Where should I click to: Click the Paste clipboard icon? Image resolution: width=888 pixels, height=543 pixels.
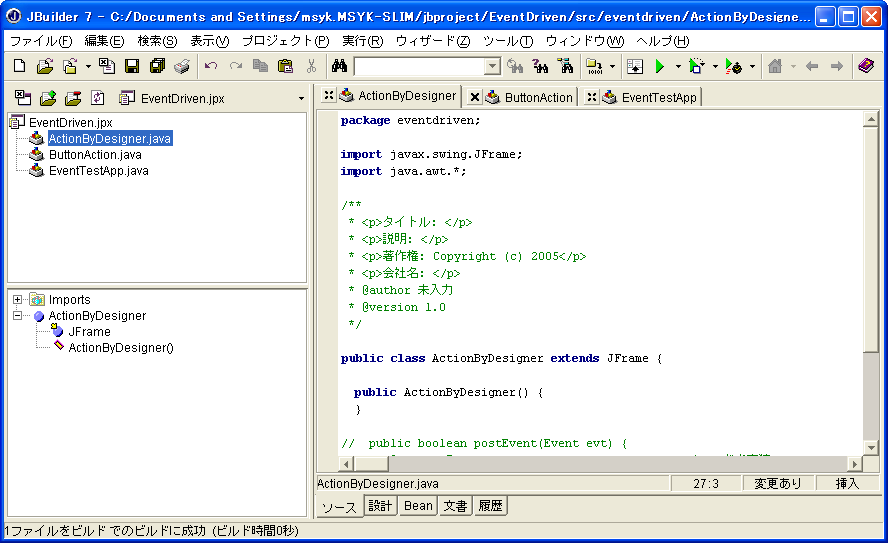pyautogui.click(x=285, y=67)
